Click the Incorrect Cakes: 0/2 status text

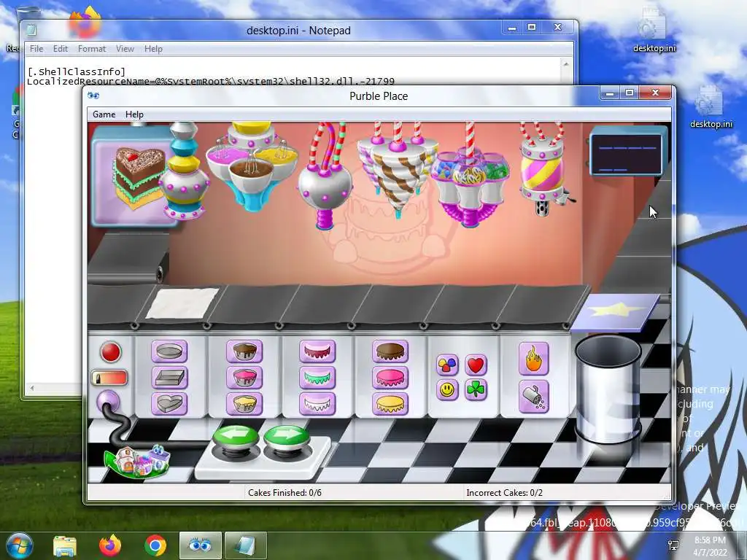point(505,492)
